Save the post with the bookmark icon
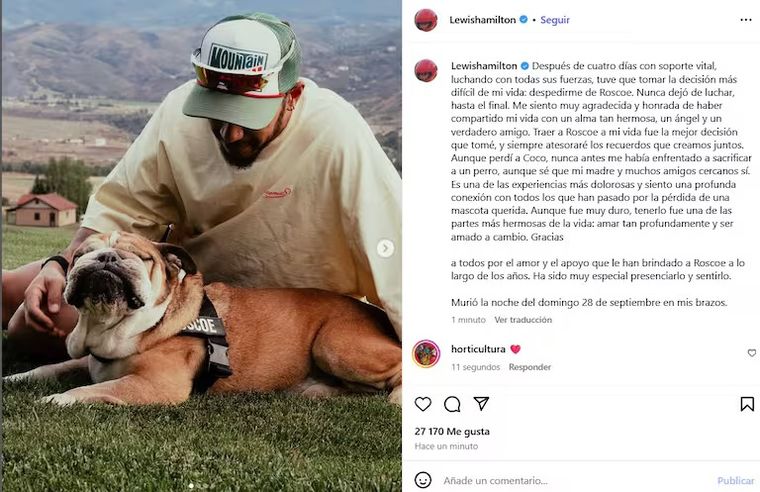The height and width of the screenshot is (492, 760). 746,404
